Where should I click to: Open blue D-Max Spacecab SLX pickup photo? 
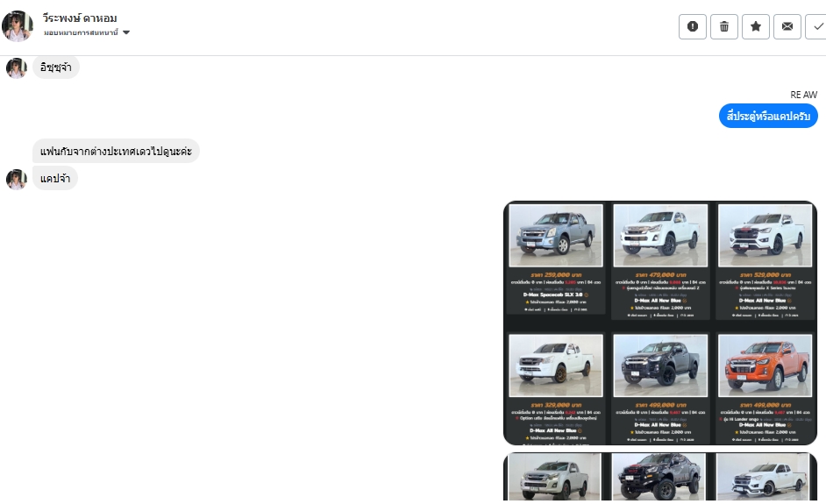coord(556,236)
